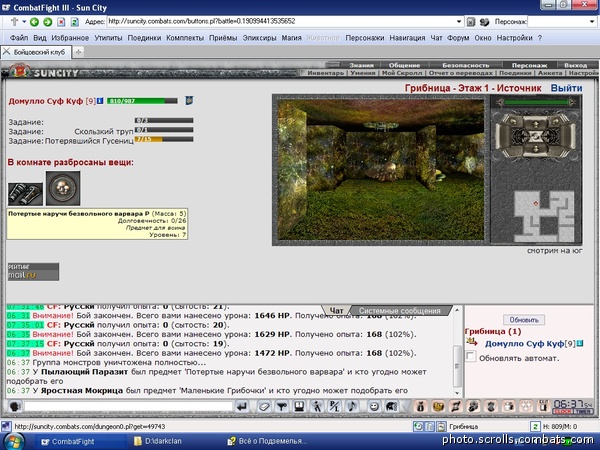Pick up the worn bracers item thumbnail
Image resolution: width=600 pixels, height=450 pixels.
point(25,194)
